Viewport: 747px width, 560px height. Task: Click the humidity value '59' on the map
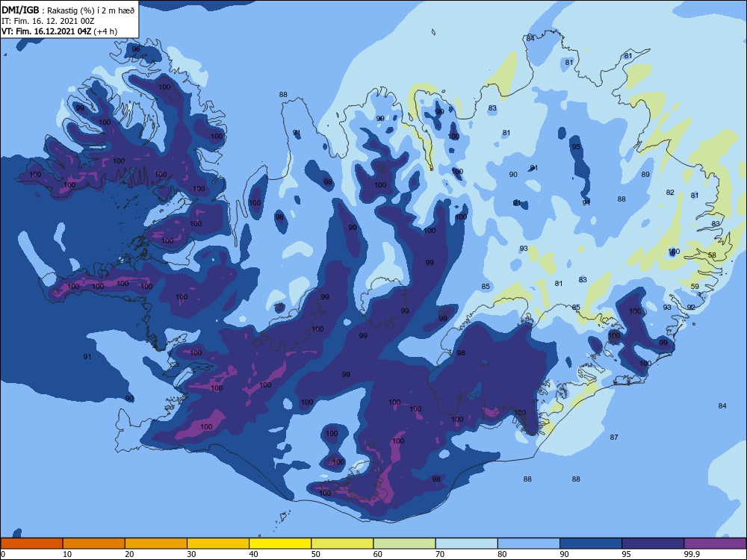tap(695, 286)
